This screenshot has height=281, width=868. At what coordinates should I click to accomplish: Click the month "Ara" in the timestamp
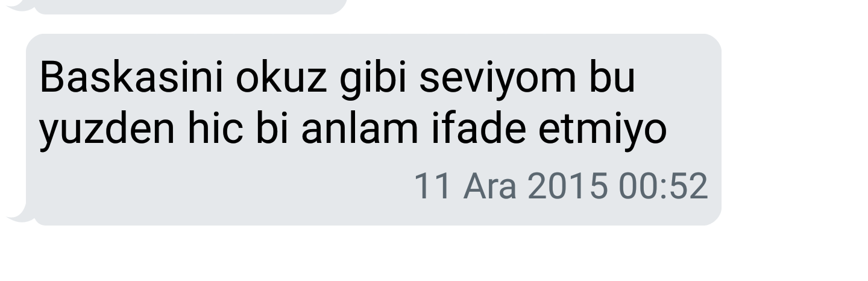489,186
